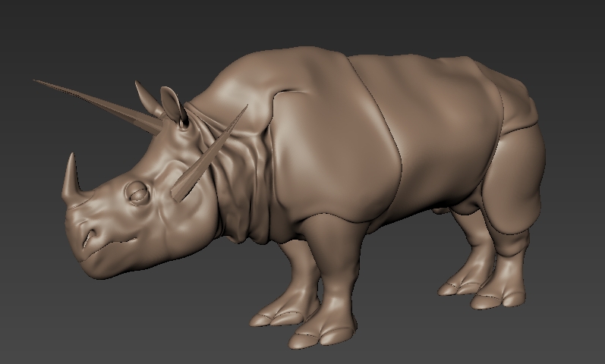Click the small horn on the rhino's nose
Screen dimensions: 605x364
(x=72, y=177)
